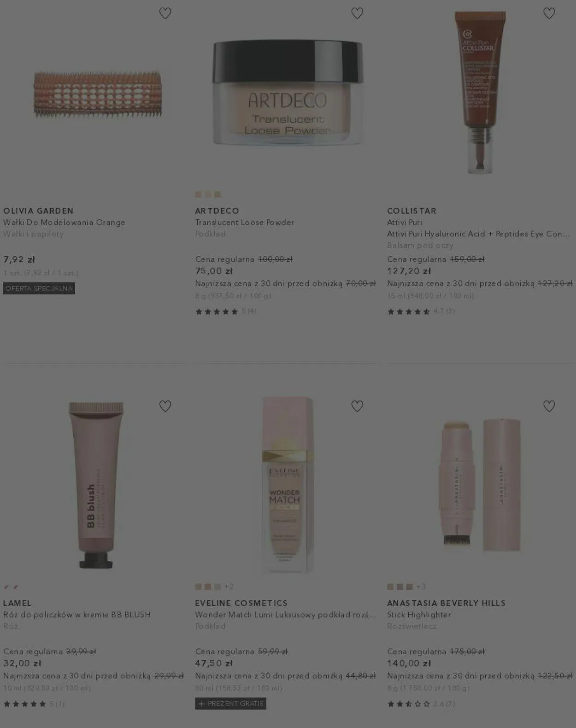Show +2 more Eveline shades
Screen dimensions: 576x728
[229, 587]
